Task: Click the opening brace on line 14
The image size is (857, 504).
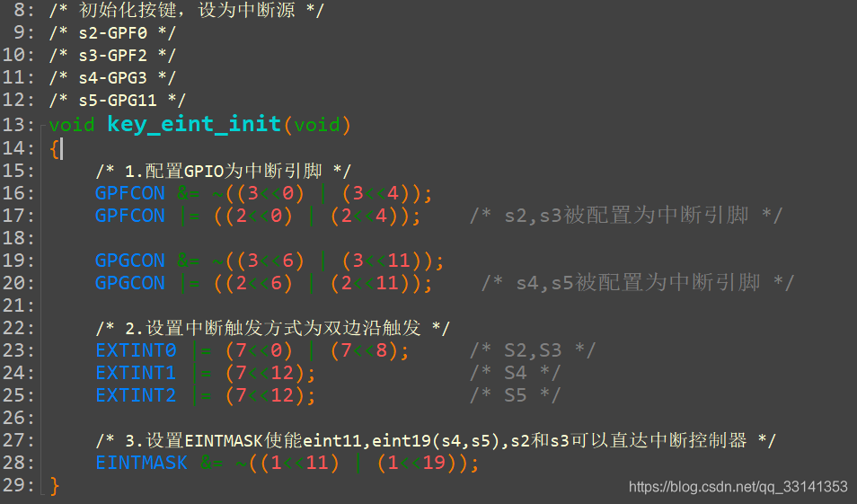Action: point(54,149)
